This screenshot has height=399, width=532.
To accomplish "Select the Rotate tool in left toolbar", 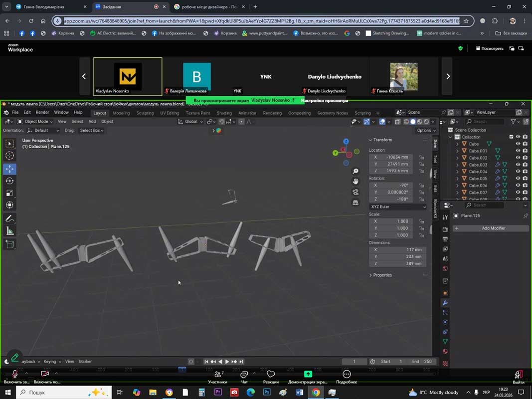I will click(x=9, y=181).
